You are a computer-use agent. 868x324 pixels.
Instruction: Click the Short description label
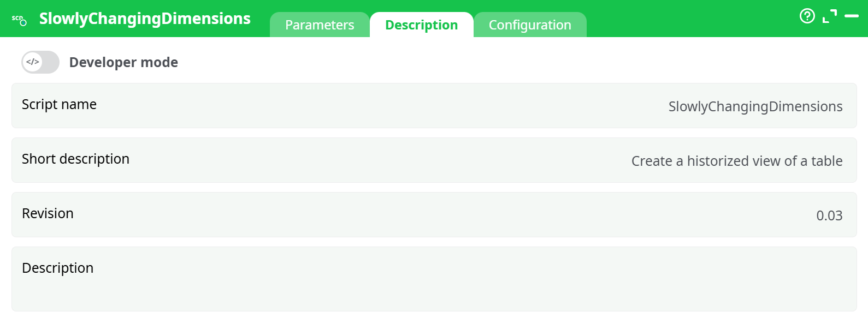[x=75, y=159]
